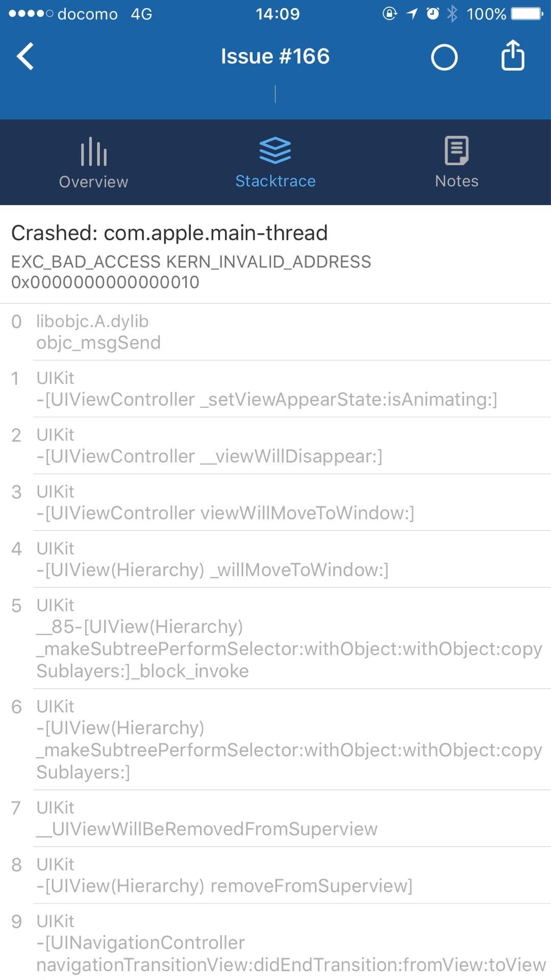The height and width of the screenshot is (980, 551).
Task: Select frame 9 UINavigationController entry
Action: click(x=275, y=943)
